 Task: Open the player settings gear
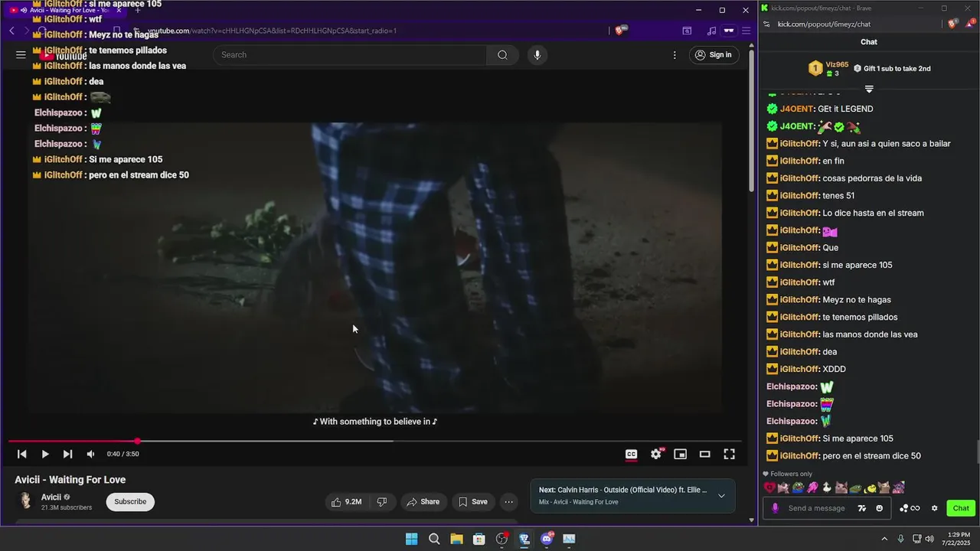(656, 454)
